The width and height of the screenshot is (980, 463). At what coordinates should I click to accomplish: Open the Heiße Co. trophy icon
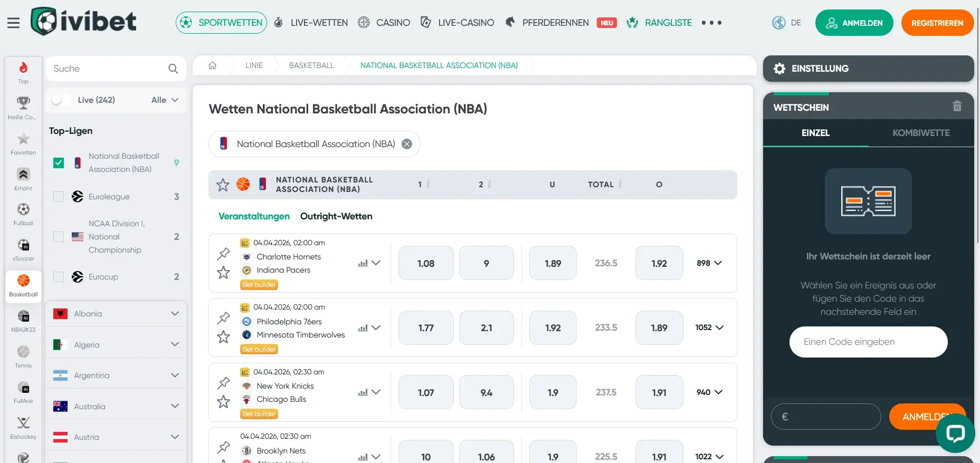pos(23,108)
